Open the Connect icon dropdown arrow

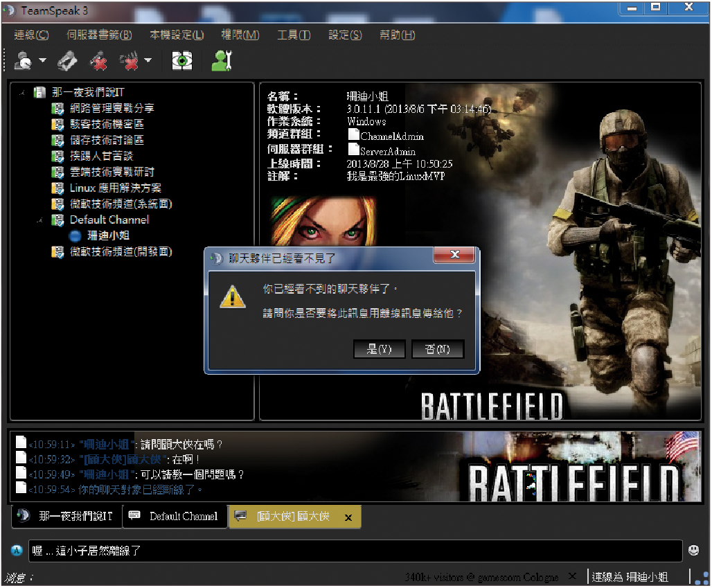tap(43, 60)
